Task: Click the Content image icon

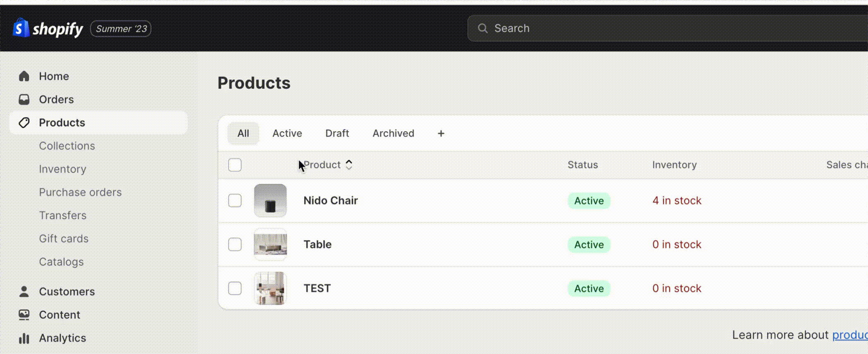Action: pos(24,315)
